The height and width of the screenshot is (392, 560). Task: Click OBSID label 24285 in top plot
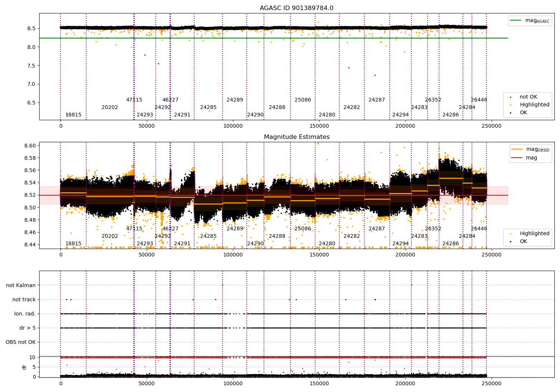208,108
